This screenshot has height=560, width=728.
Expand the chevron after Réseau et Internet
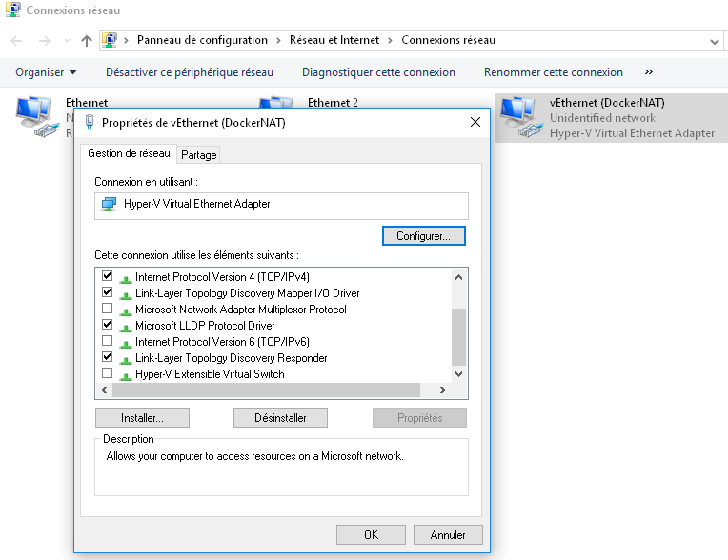(390, 41)
